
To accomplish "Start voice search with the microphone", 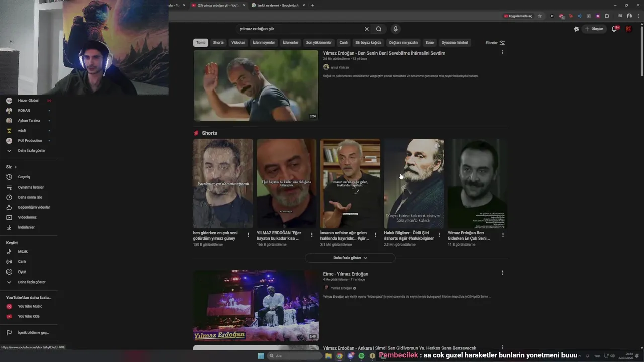I will pos(395,29).
